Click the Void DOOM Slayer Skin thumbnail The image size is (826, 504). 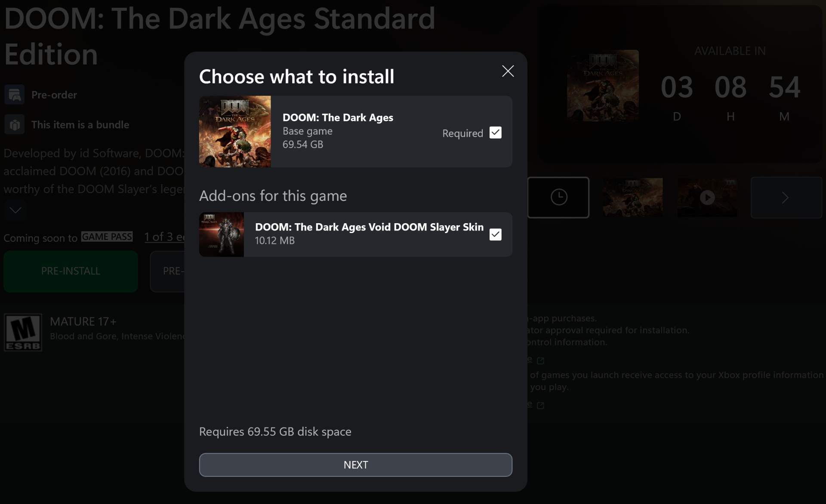(x=221, y=234)
